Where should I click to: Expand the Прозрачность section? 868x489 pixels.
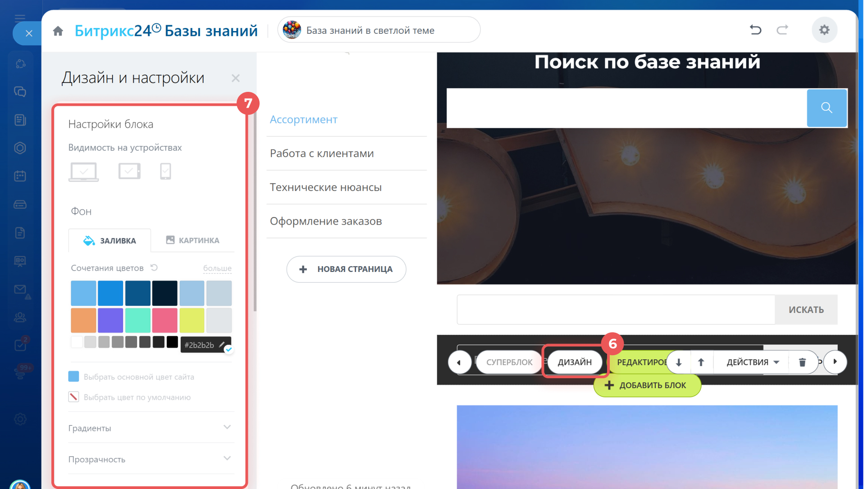click(151, 458)
